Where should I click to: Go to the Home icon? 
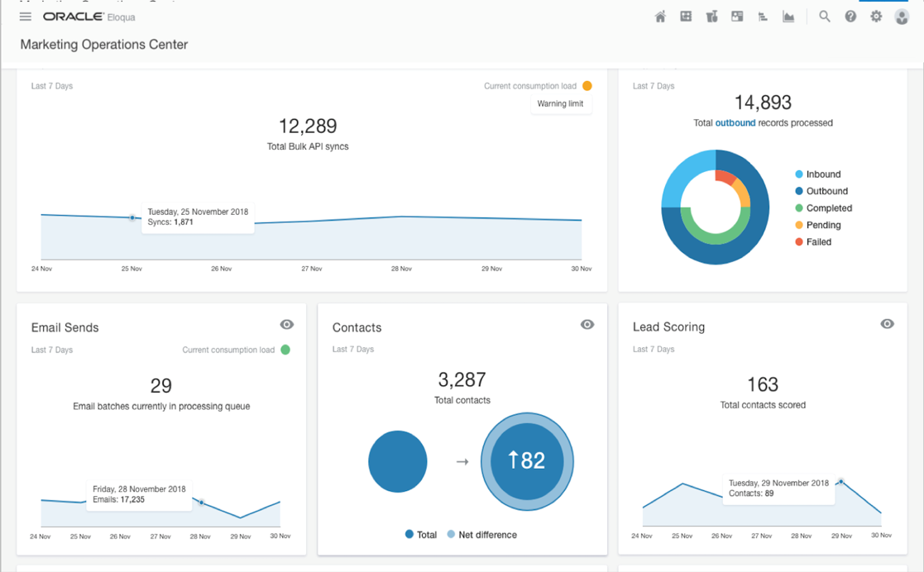pyautogui.click(x=660, y=17)
